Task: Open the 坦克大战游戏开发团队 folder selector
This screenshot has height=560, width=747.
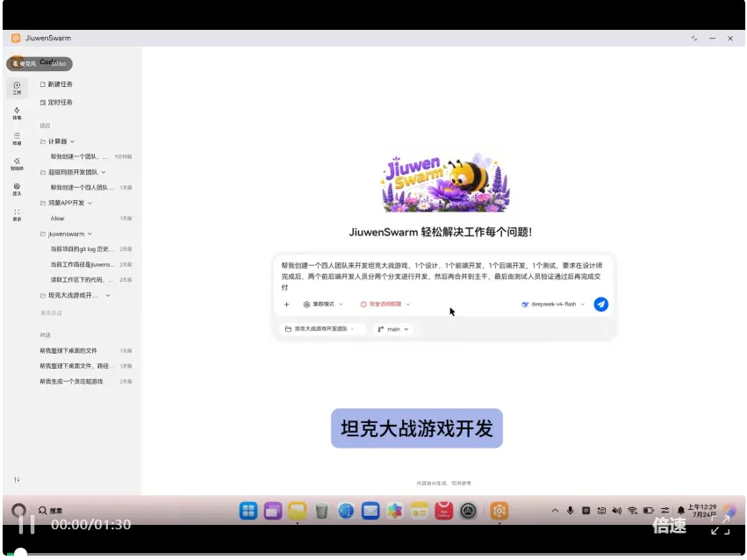Action: click(320, 329)
